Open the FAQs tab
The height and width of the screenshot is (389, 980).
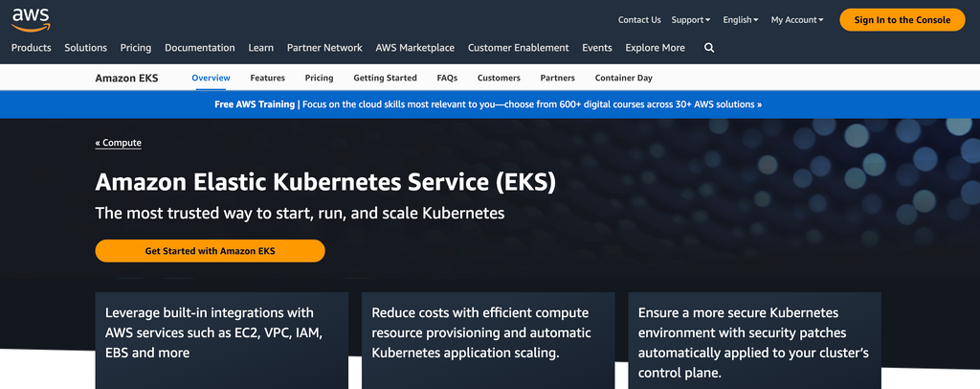point(447,78)
